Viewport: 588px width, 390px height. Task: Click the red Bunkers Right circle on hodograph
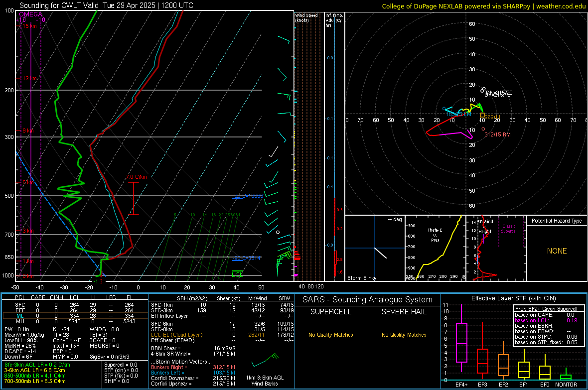tap(483, 129)
